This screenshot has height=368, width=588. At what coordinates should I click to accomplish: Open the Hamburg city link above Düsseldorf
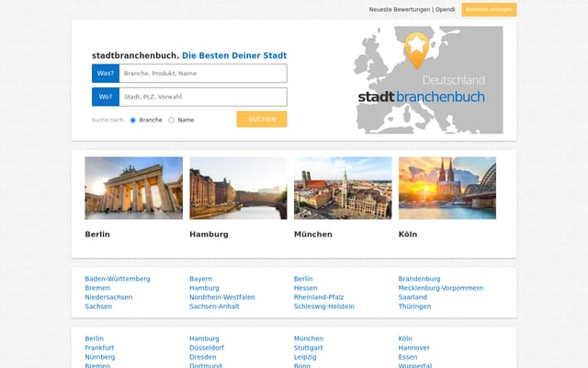click(x=204, y=339)
